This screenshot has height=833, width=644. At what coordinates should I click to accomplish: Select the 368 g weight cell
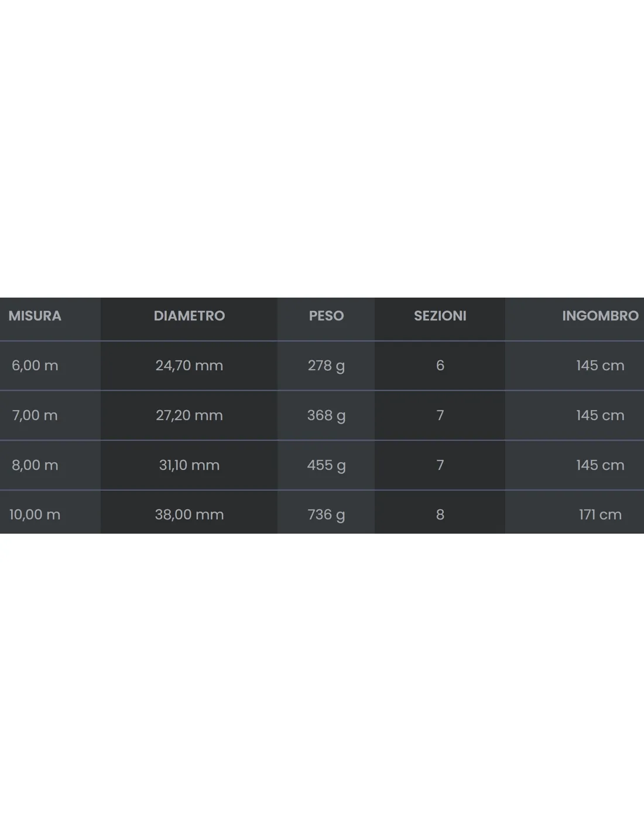coord(326,415)
